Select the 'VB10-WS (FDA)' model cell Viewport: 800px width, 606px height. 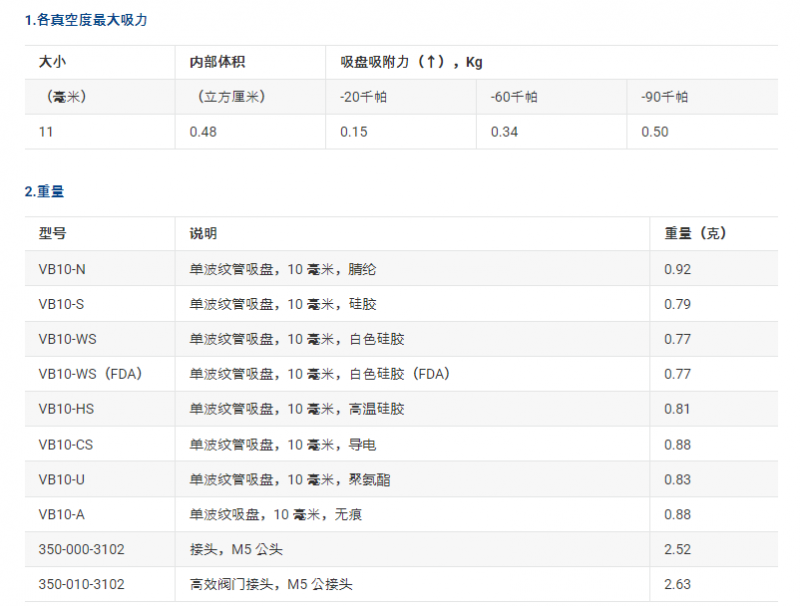click(x=91, y=374)
